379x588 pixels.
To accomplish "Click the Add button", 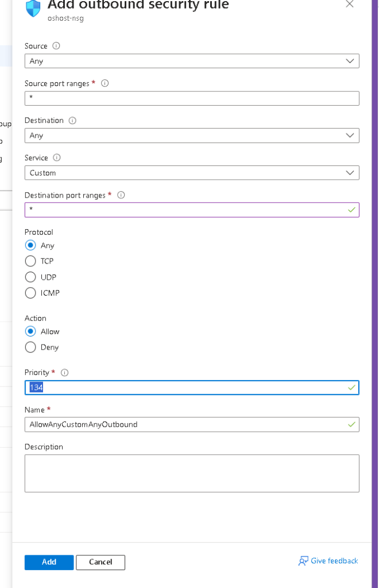I will [49, 562].
